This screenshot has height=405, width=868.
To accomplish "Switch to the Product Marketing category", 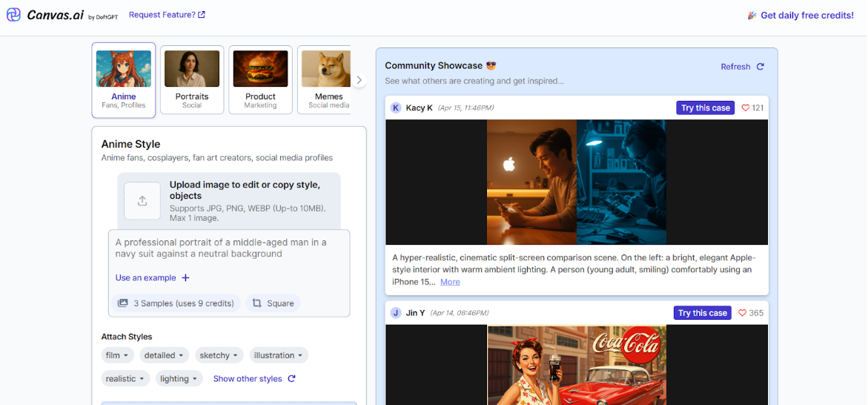I will [x=260, y=80].
